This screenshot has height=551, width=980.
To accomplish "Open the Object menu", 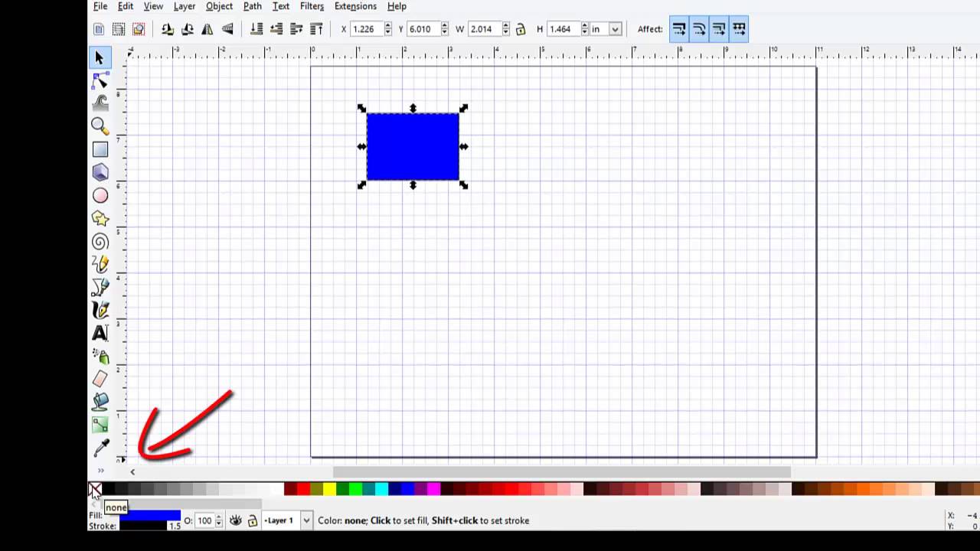I will pyautogui.click(x=219, y=6).
